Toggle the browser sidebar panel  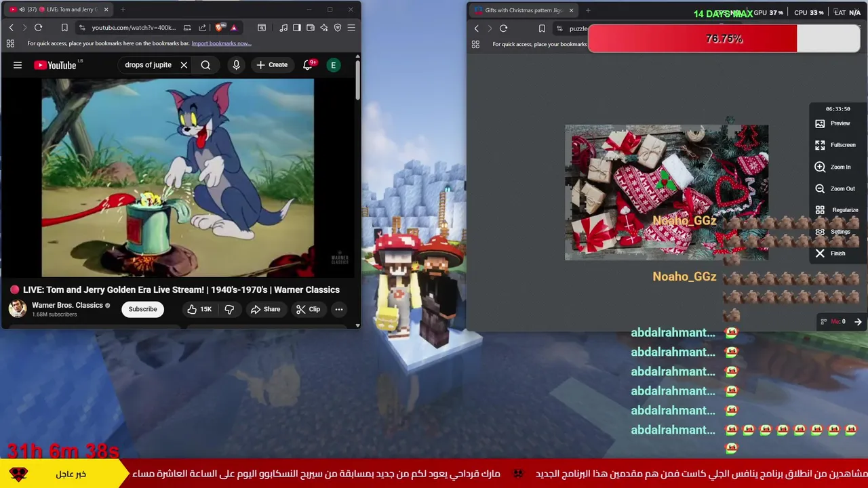point(297,28)
